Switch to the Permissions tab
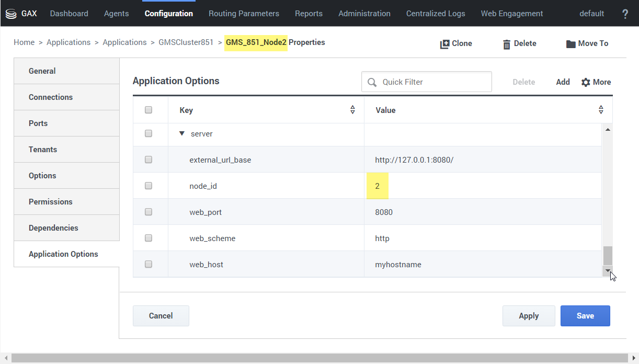Viewport: 639px width, 364px height. [x=67, y=202]
